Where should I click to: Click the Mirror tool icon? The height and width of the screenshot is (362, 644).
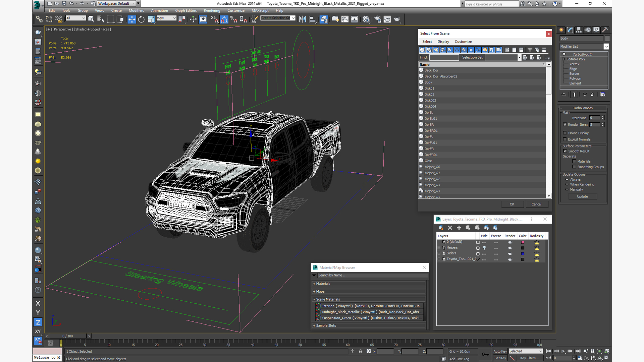(x=303, y=19)
